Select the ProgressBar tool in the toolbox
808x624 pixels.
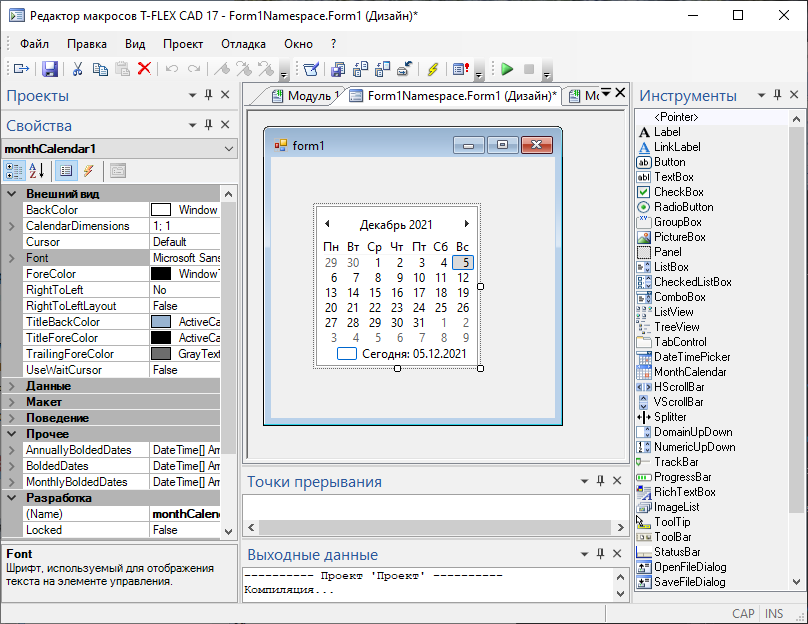pos(682,477)
